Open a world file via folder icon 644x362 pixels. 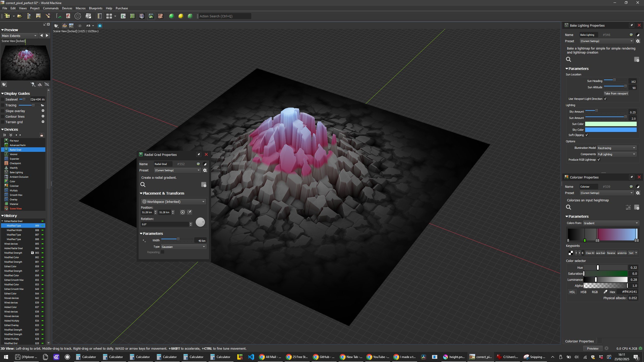pyautogui.click(x=20, y=16)
